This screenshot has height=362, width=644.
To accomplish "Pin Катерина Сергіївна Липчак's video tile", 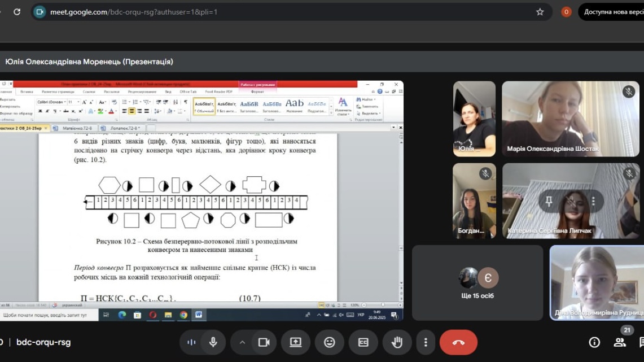I will coord(549,201).
